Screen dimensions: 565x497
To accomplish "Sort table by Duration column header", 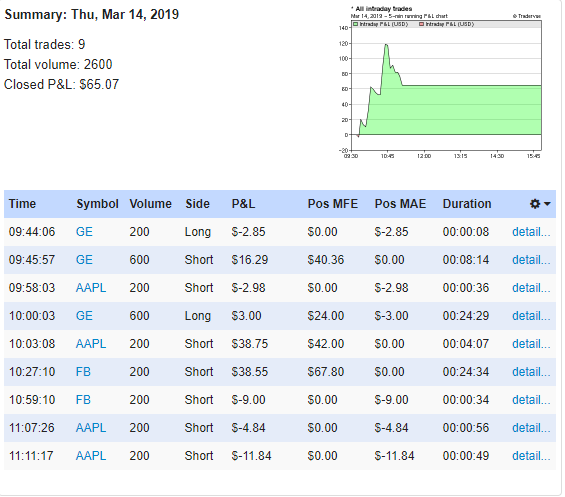I will (x=467, y=204).
